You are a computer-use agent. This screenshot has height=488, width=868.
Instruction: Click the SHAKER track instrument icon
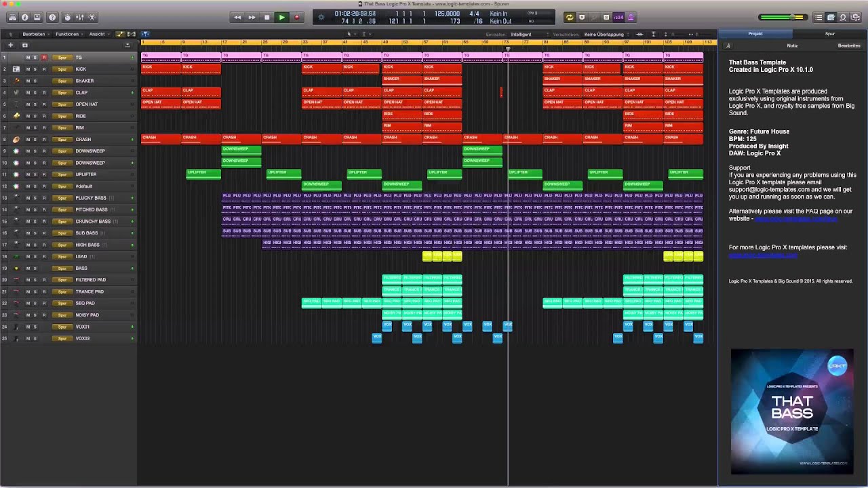(16, 81)
